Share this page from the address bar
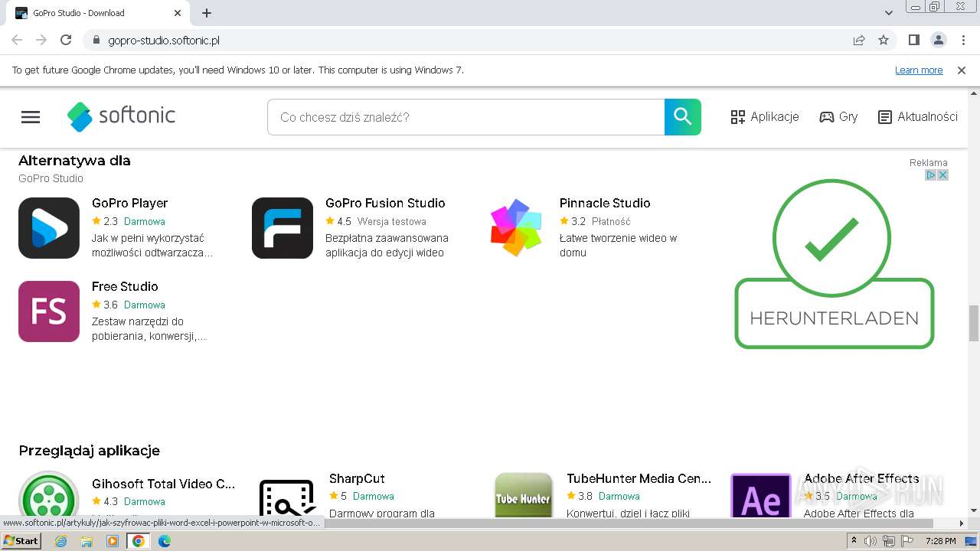The width and height of the screenshot is (980, 551). pyautogui.click(x=859, y=40)
